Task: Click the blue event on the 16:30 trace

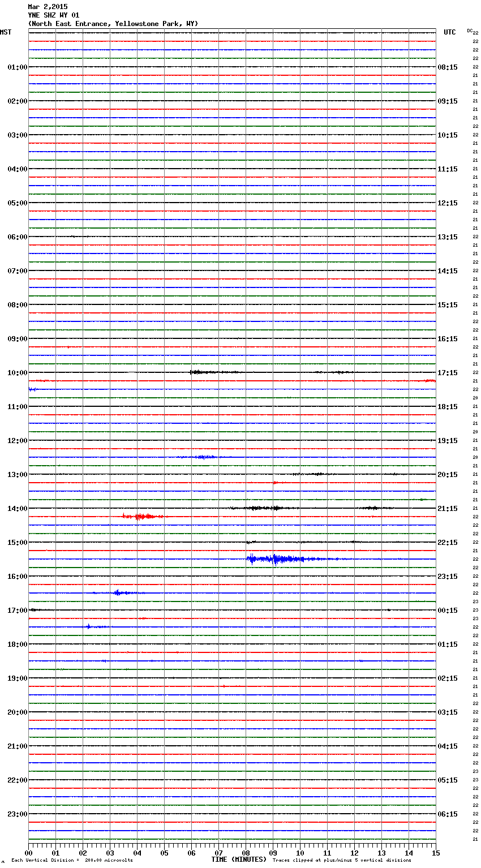Action: [119, 592]
